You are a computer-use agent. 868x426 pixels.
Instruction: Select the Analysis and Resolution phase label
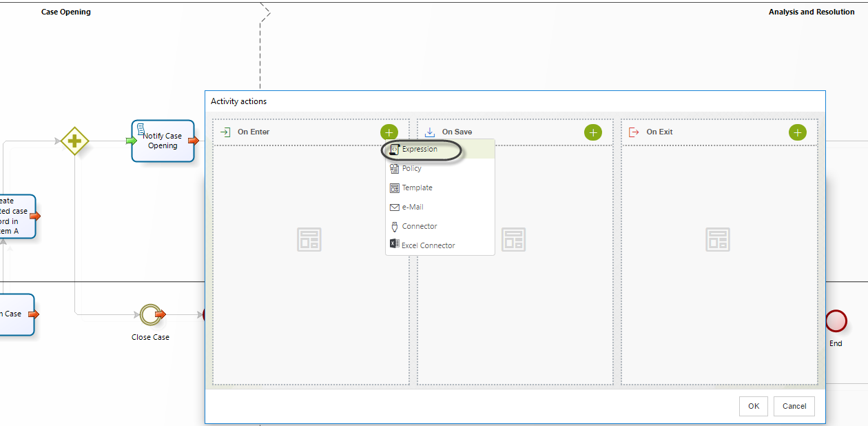812,12
